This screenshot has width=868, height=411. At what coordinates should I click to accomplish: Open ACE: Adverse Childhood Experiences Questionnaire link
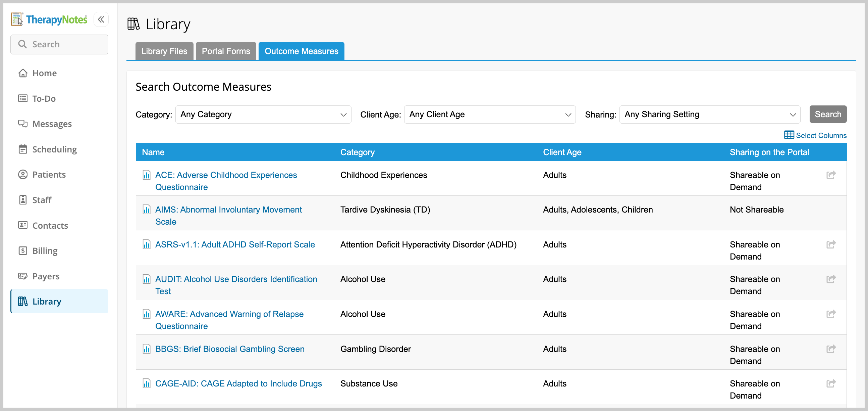(x=226, y=181)
